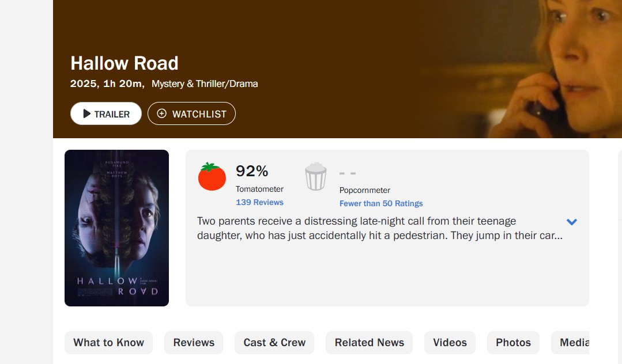Click the popcorn bucket Popcornmeter icon
The image size is (622, 364).
pos(315,176)
